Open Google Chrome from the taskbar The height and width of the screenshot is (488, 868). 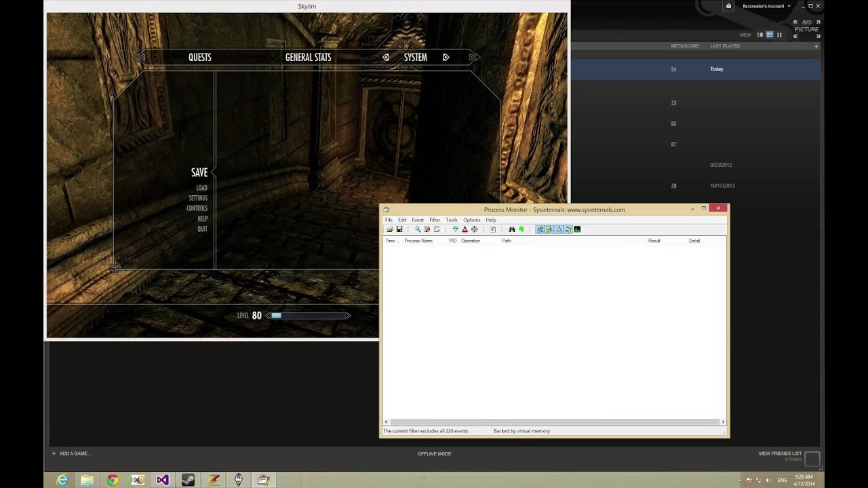pos(113,480)
